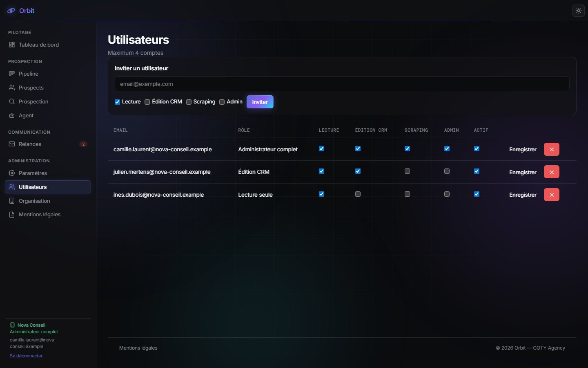Go to Pipeline section
The image size is (588, 368).
point(48,74)
